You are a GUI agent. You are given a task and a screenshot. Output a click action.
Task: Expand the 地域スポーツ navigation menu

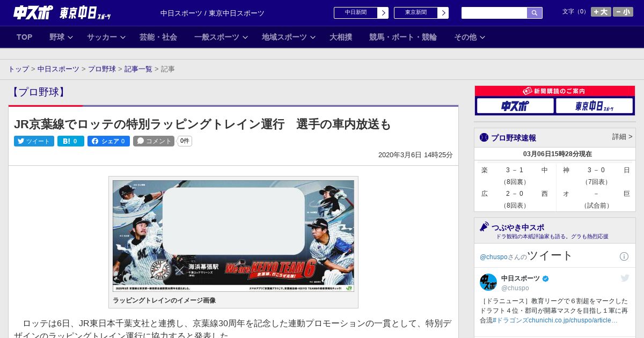(x=289, y=37)
